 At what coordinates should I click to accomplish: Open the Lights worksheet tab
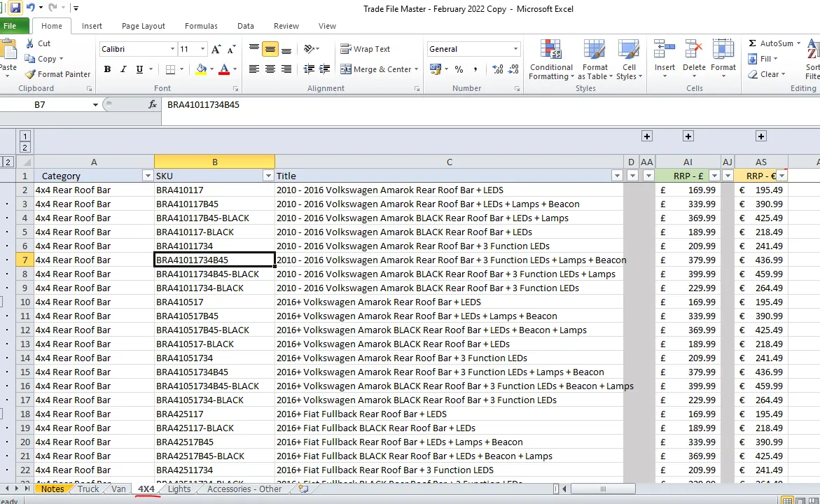coord(179,489)
